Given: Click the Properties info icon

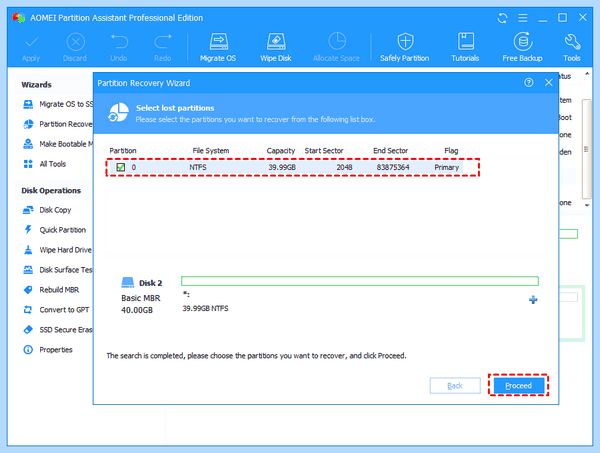Looking at the screenshot, I should tap(28, 350).
